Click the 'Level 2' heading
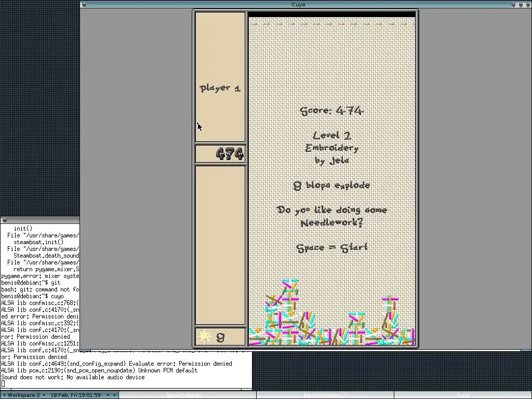Viewport: 532px width, 399px height. [332, 136]
